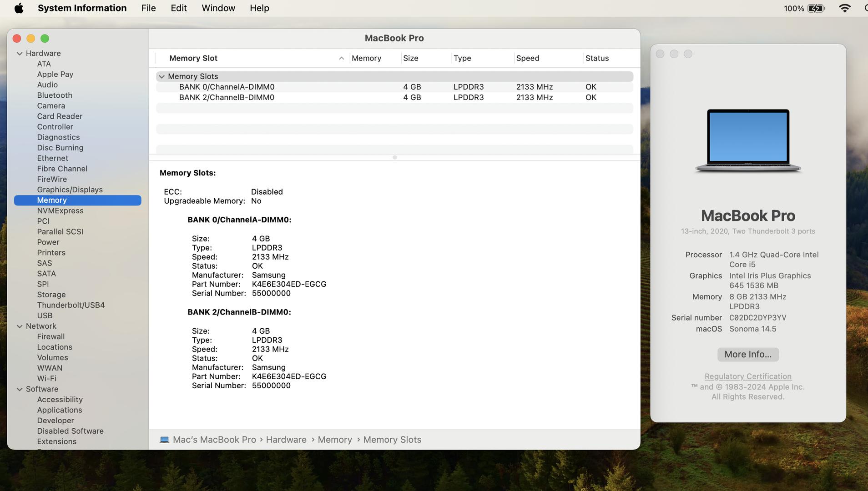The image size is (868, 491).
Task: Select PCI in the sidebar
Action: [x=43, y=221]
